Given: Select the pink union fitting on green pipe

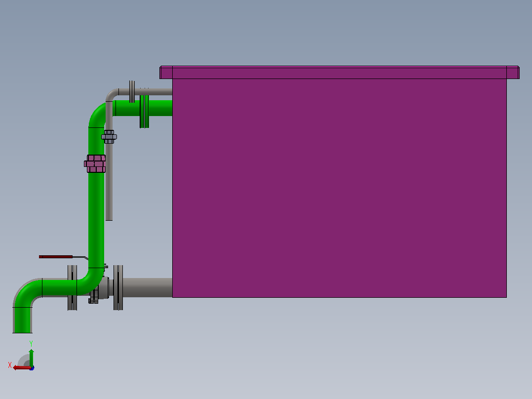Looking at the screenshot, I should [95, 163].
